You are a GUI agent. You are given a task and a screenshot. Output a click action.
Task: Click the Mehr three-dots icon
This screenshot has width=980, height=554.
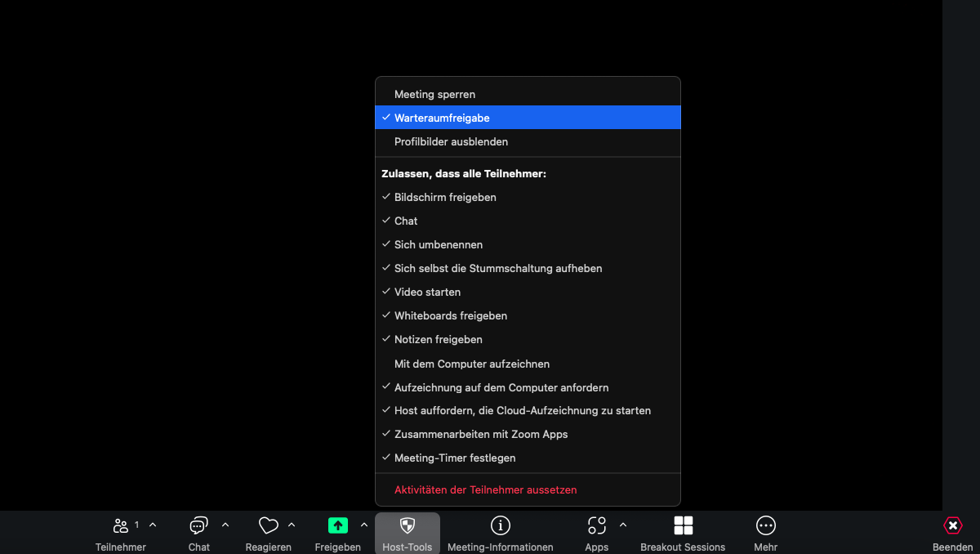click(x=765, y=525)
